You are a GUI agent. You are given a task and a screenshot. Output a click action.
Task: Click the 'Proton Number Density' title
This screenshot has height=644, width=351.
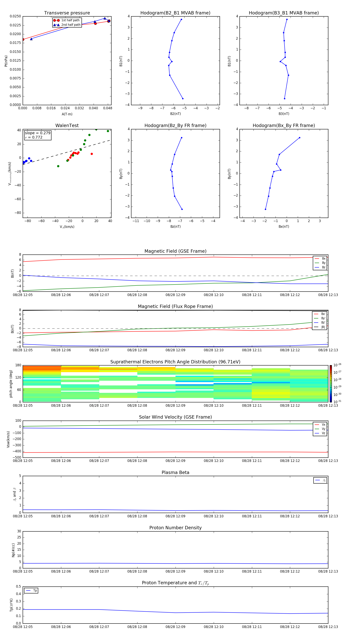click(175, 528)
